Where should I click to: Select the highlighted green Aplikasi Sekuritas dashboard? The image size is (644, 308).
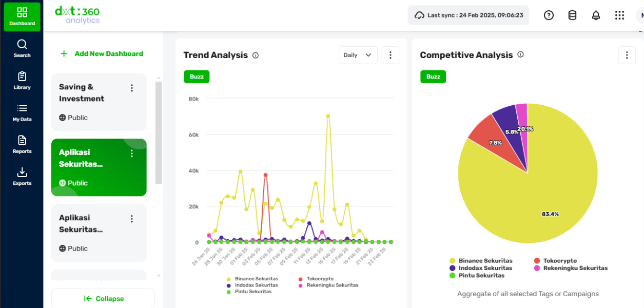[99, 167]
